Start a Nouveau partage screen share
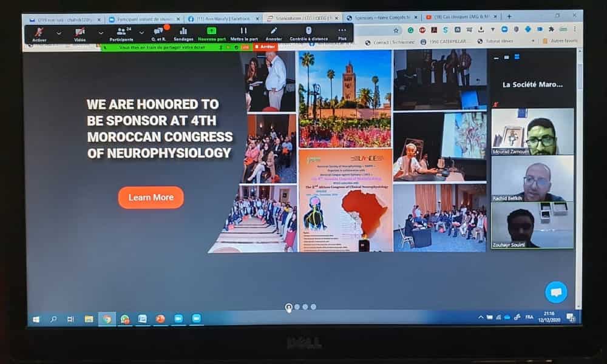The width and height of the screenshot is (607, 364). (x=211, y=33)
